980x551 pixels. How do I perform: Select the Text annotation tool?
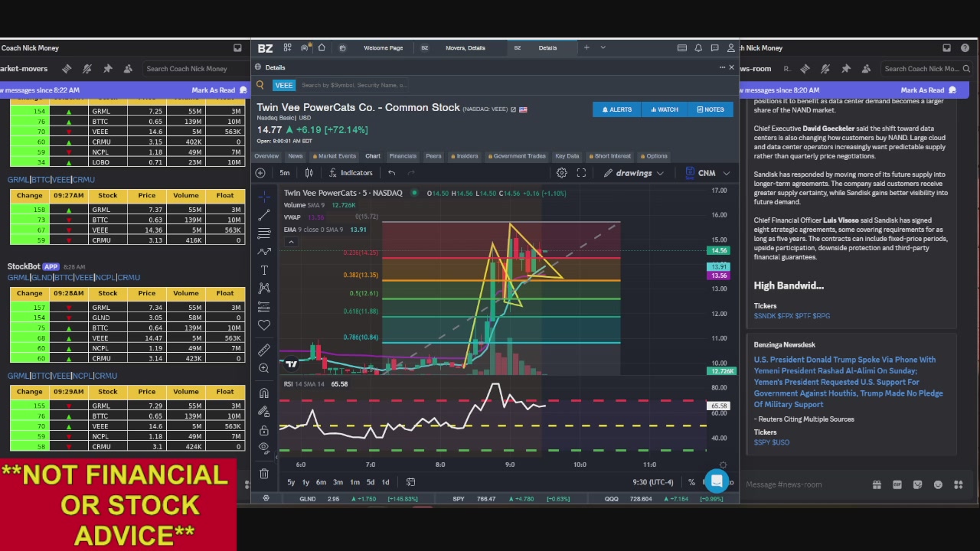click(x=264, y=270)
